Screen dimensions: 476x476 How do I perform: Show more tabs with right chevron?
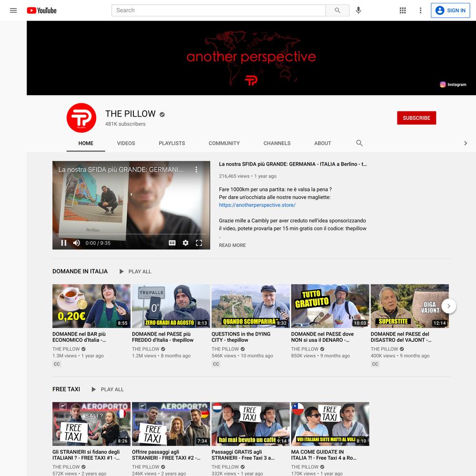[x=466, y=143]
